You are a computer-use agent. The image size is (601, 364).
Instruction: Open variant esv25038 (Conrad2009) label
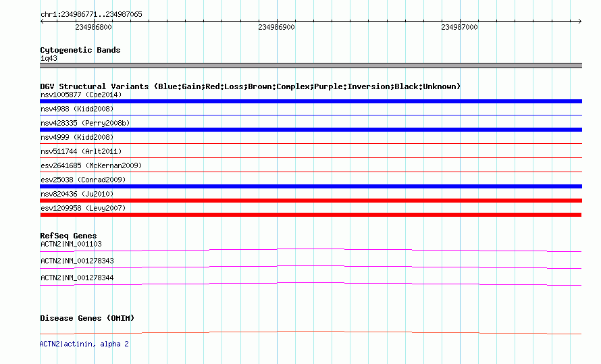pos(83,180)
